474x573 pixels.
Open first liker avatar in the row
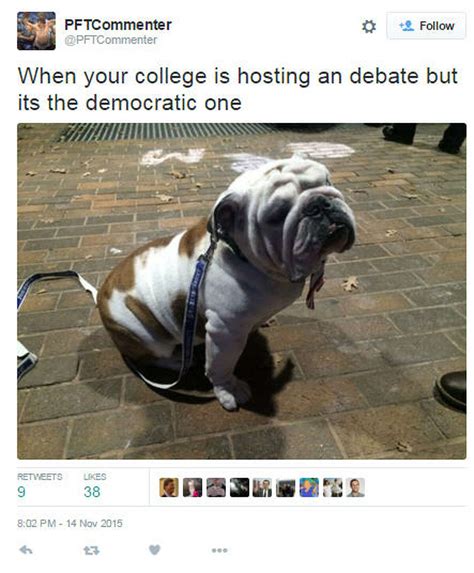(169, 487)
